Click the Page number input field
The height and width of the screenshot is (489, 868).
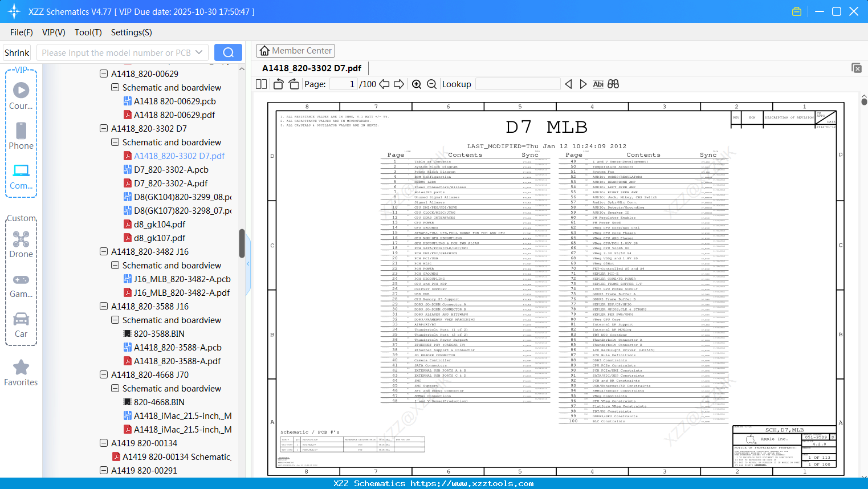pyautogui.click(x=344, y=84)
